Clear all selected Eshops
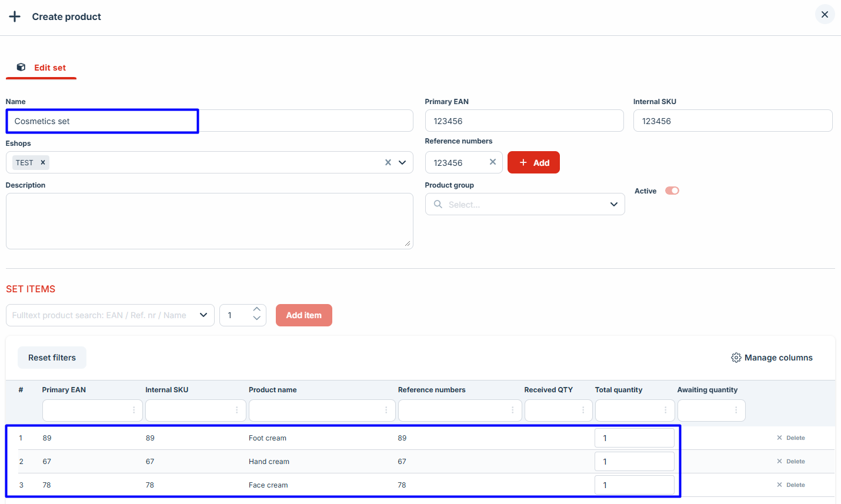Screen dimensions: 841x504 tap(388, 162)
